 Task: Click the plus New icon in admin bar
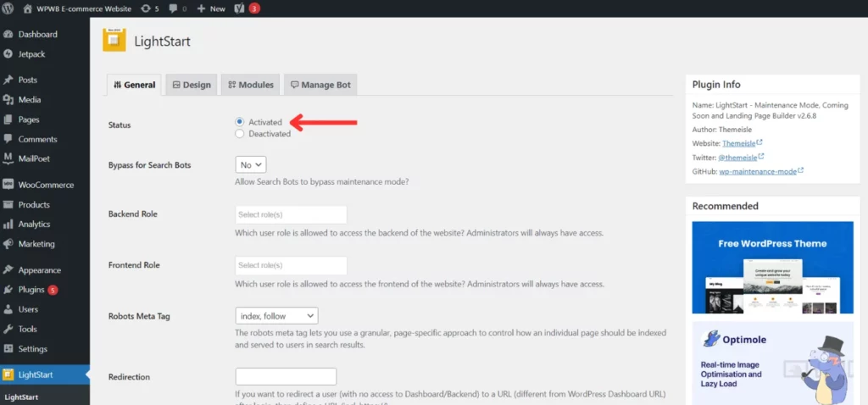[201, 8]
